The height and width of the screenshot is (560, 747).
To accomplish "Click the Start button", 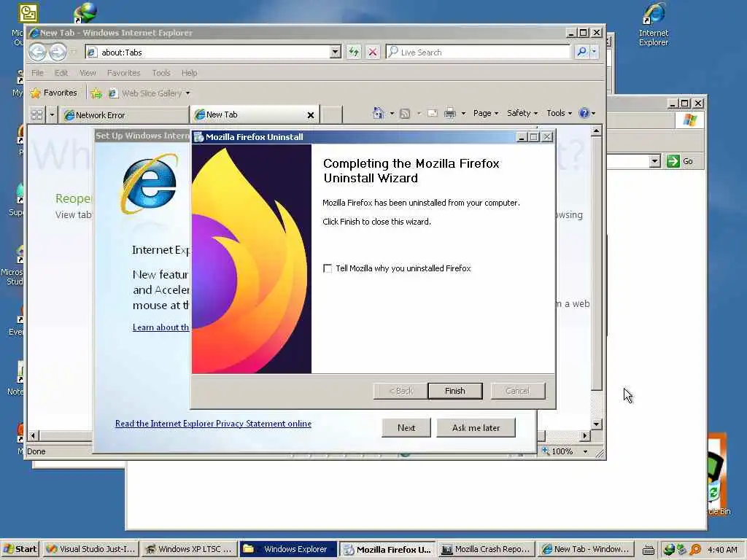I will pos(20,549).
